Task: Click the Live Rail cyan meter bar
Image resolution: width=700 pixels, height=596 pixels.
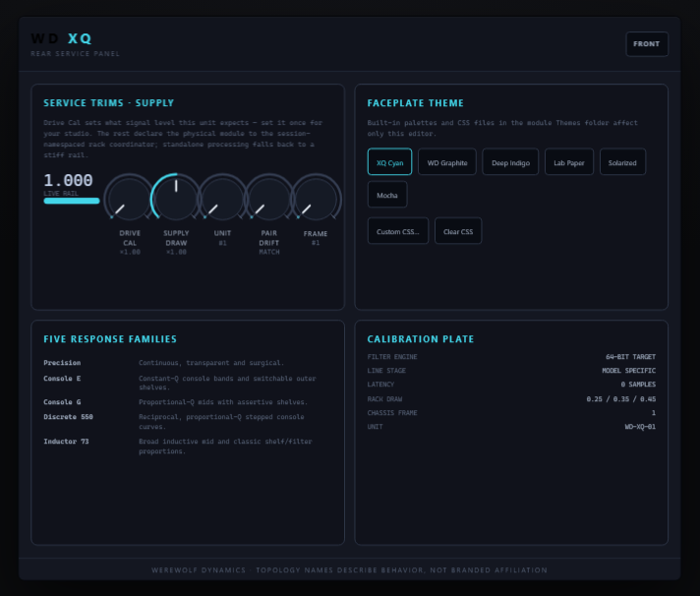Action: (72, 201)
